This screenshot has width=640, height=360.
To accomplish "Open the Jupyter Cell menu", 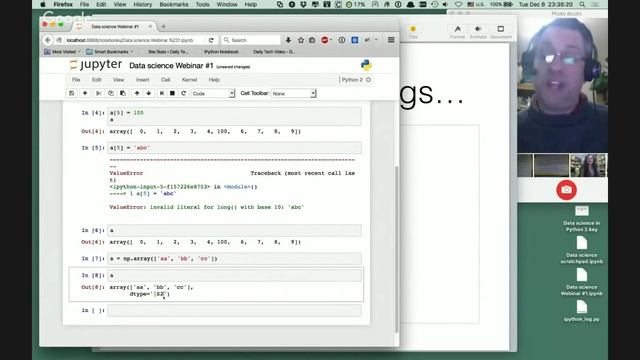I will 165,80.
